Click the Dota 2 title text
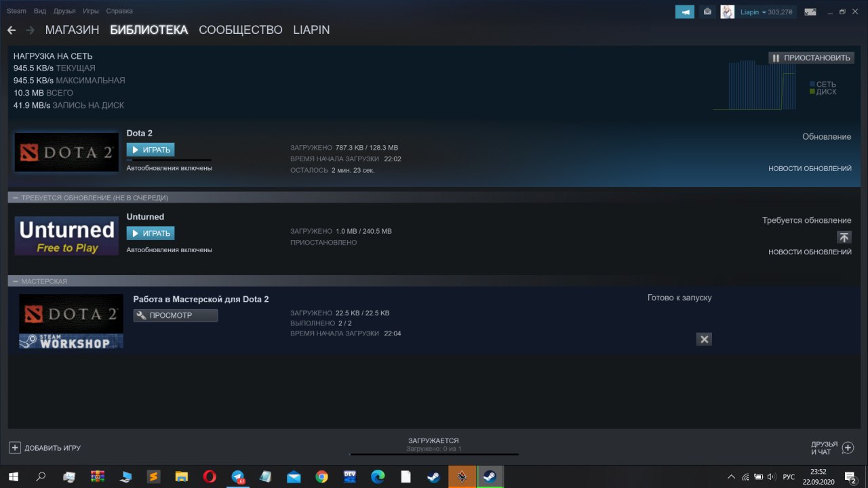Image resolution: width=868 pixels, height=488 pixels. [x=139, y=134]
